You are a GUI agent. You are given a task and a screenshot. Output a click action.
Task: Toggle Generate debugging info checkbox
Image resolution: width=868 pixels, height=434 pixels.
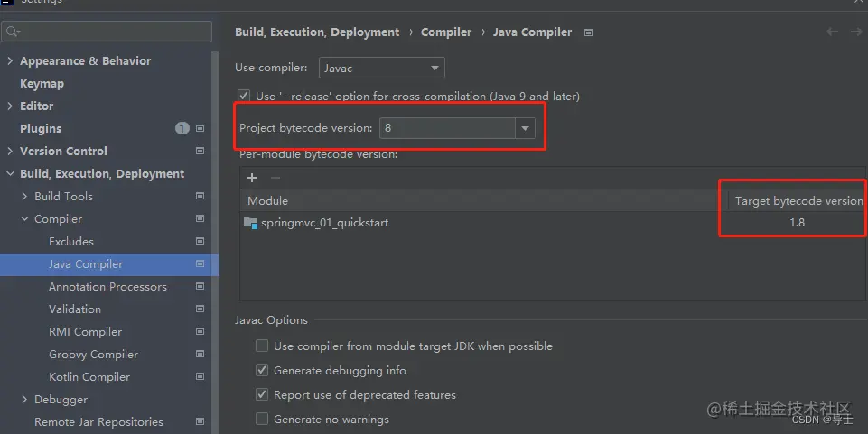(x=262, y=371)
